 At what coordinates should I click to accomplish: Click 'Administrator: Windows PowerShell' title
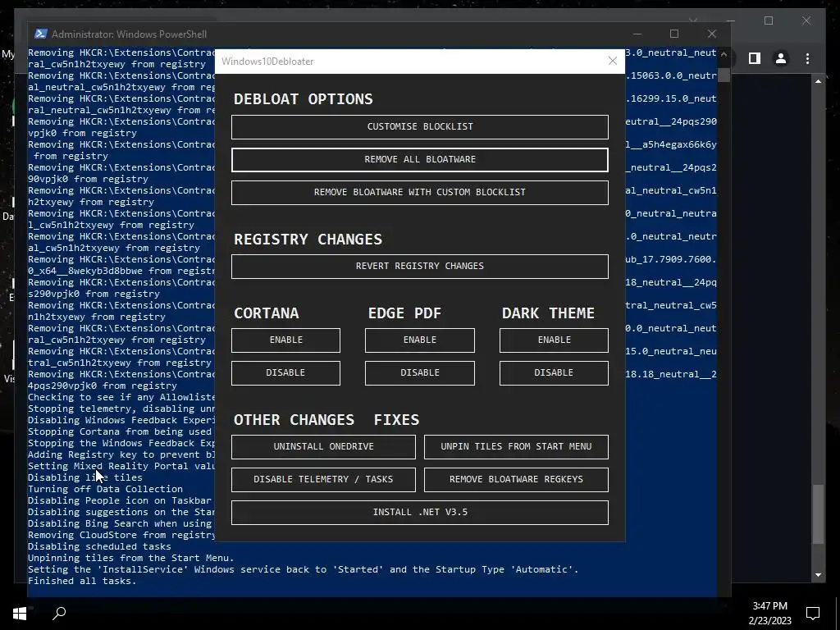coord(129,34)
